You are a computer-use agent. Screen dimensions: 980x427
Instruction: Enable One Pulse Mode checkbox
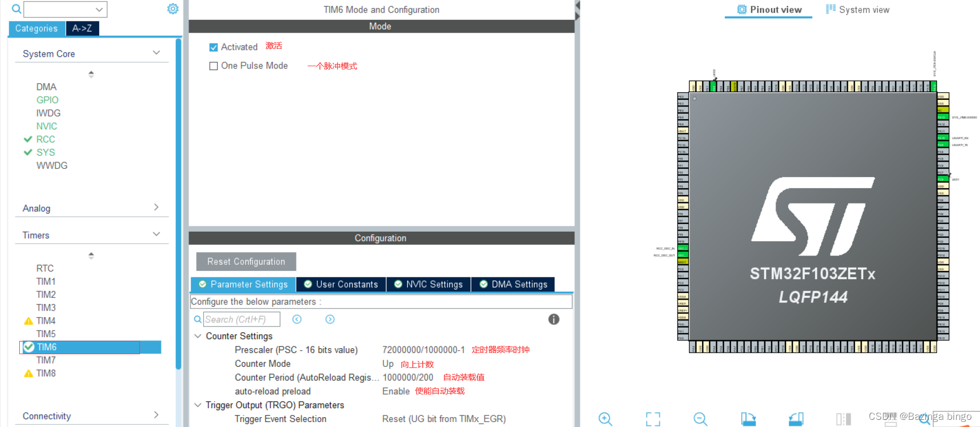214,66
